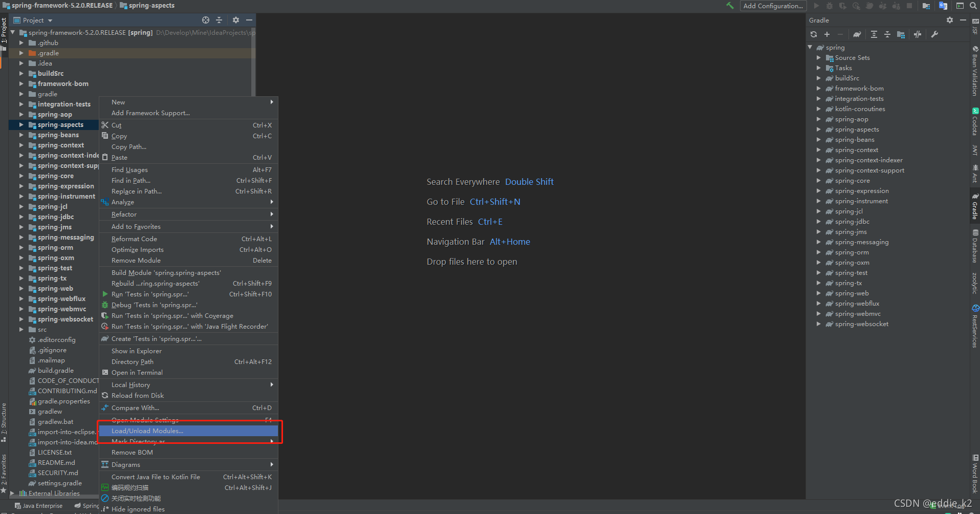The image size is (980, 514).
Task: Expand spring-core module in Project tree
Action: click(21, 176)
